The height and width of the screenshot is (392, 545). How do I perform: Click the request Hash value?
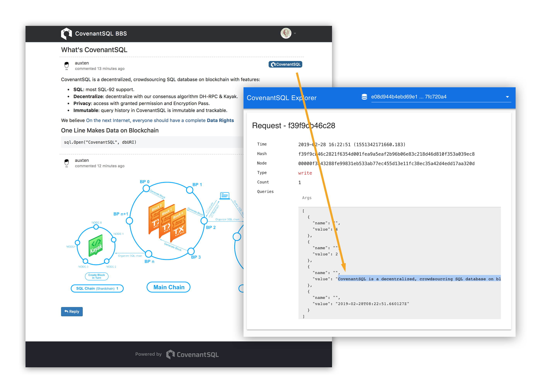tap(386, 154)
